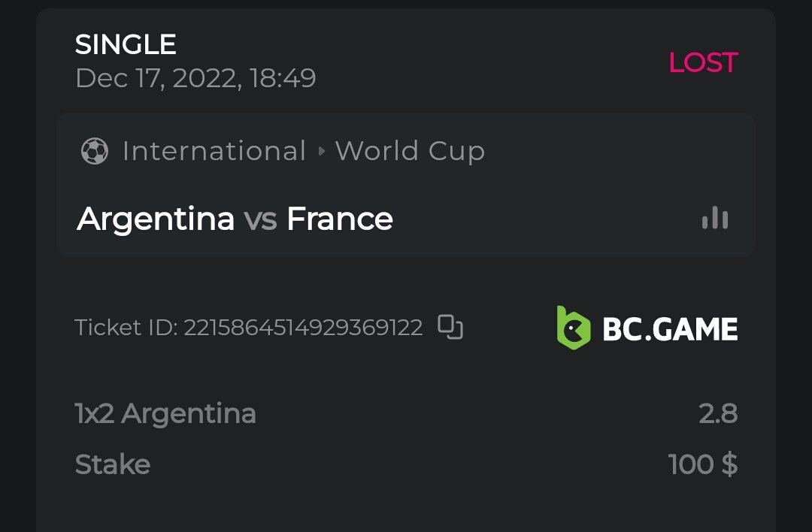This screenshot has height=532, width=812.
Task: Click the SINGLE bet type heading
Action: pos(126,45)
